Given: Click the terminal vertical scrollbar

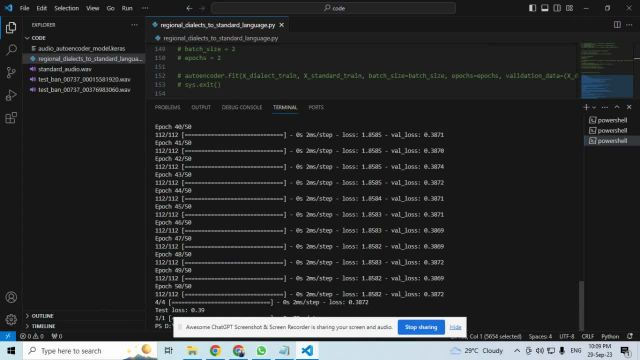Looking at the screenshot, I should click(582, 305).
